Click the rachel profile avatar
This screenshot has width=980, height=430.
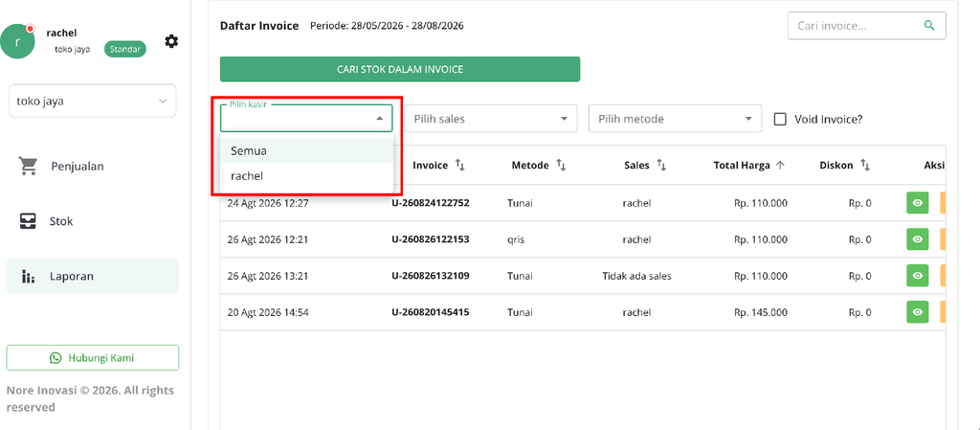[17, 42]
